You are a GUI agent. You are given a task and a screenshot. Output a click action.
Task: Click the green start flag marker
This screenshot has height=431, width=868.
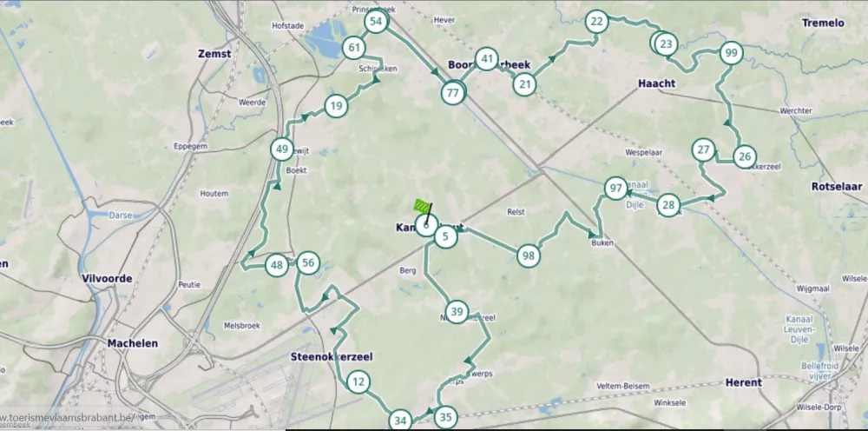click(423, 207)
